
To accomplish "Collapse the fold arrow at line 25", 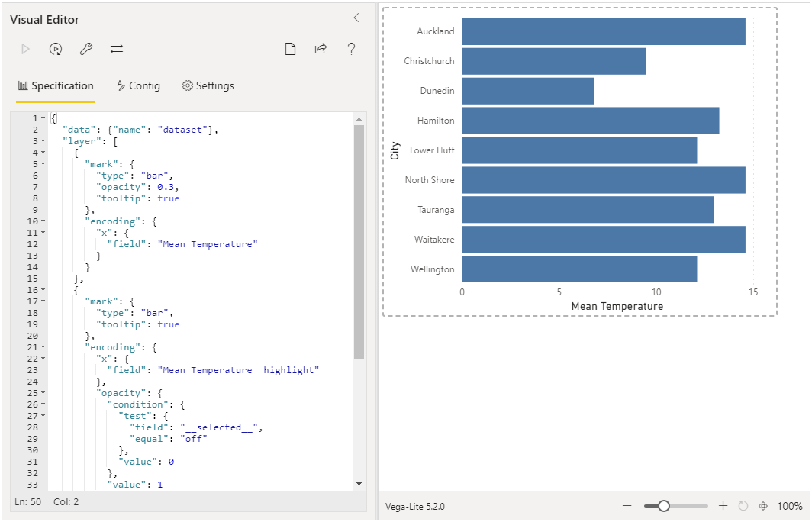I will tap(43, 393).
